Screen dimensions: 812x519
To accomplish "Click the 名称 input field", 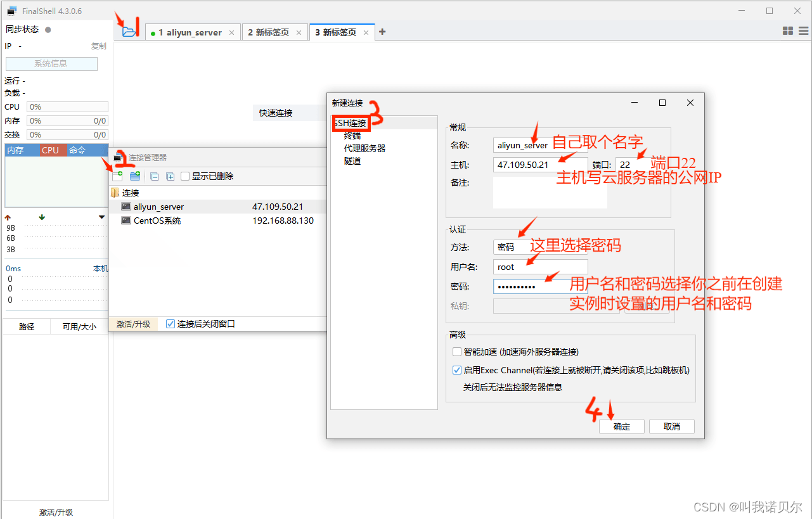I will (541, 145).
